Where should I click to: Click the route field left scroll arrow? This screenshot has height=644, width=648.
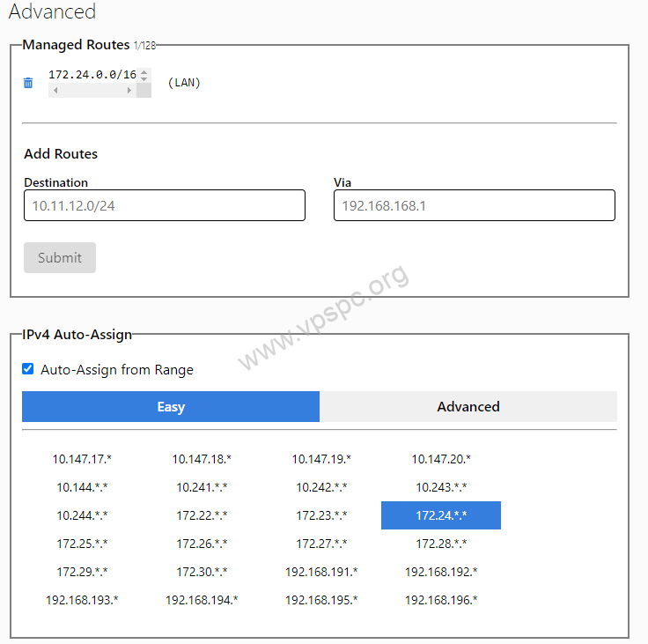(x=55, y=90)
